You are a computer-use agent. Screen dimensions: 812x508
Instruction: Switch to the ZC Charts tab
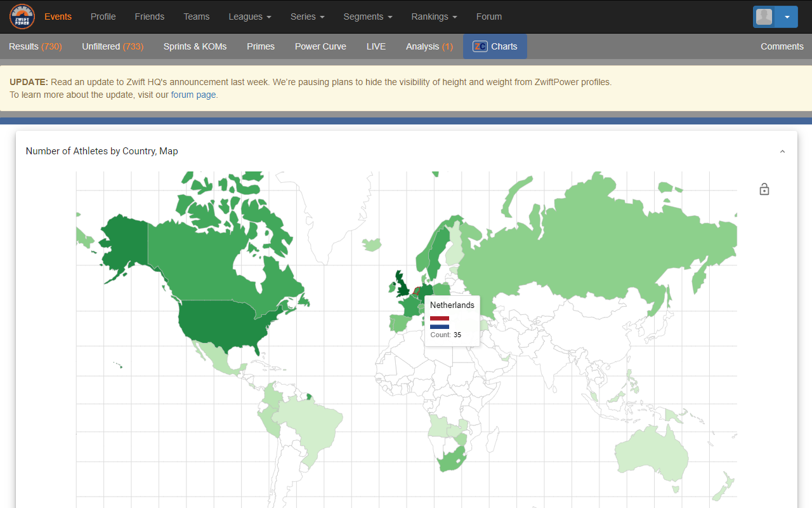click(495, 46)
